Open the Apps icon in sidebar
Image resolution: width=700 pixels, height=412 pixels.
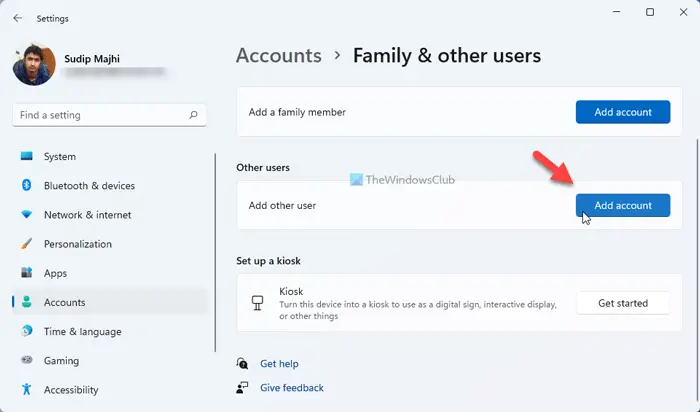point(26,273)
